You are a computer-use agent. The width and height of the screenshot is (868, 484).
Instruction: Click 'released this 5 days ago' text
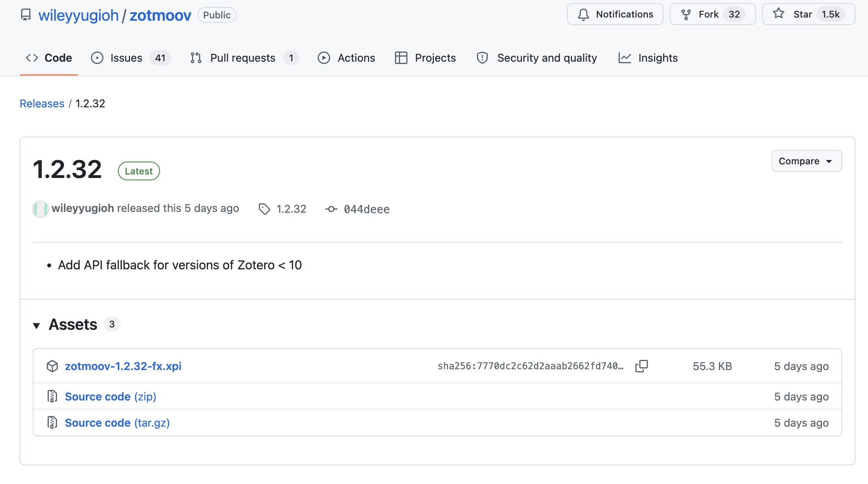[178, 208]
